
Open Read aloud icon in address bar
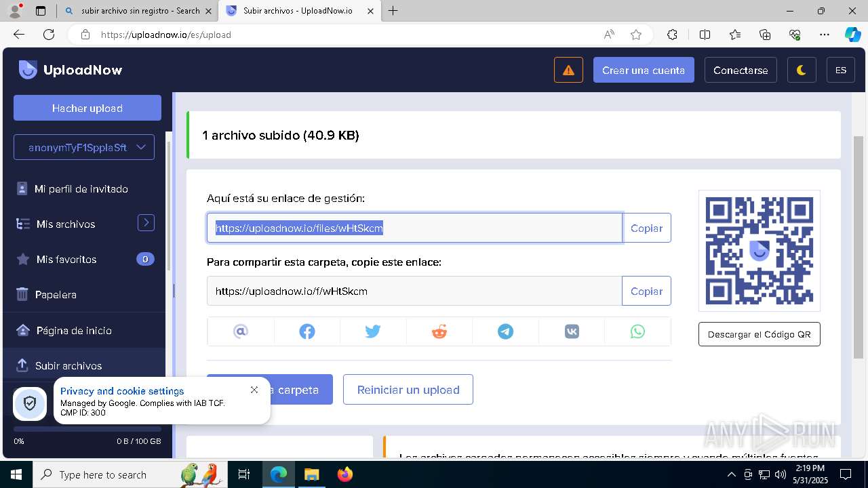click(609, 35)
